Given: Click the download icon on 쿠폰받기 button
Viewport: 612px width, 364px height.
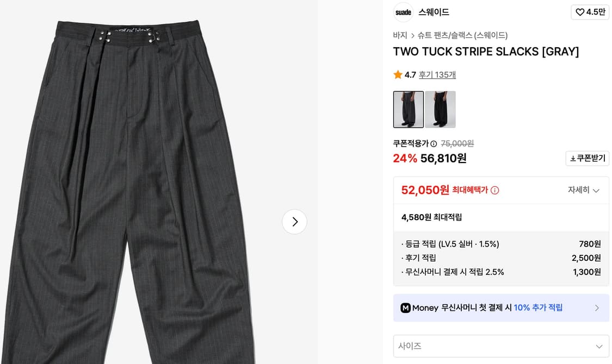Looking at the screenshot, I should (573, 158).
